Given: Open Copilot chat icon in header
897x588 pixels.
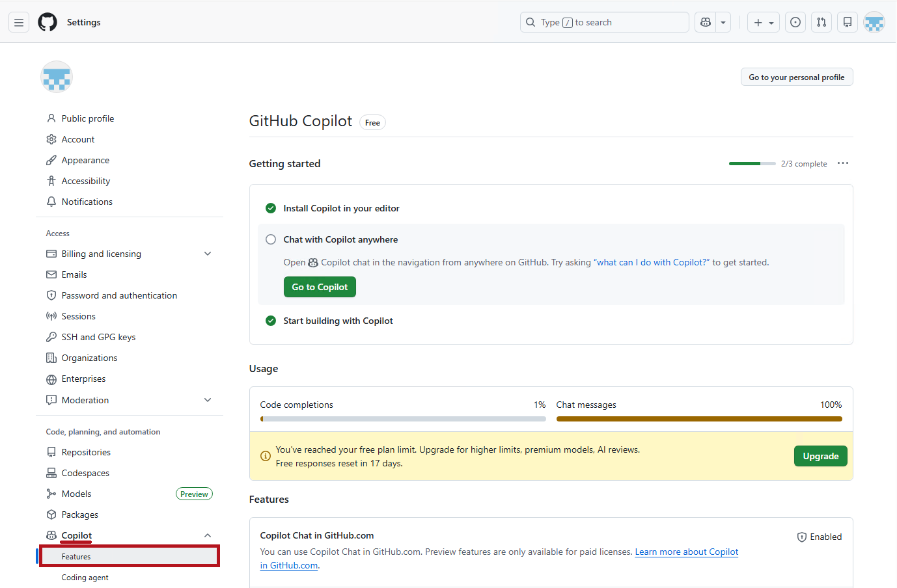Looking at the screenshot, I should [706, 22].
